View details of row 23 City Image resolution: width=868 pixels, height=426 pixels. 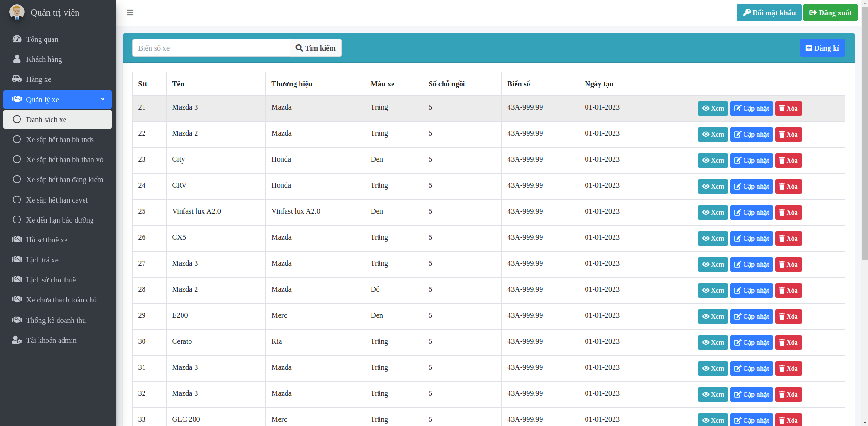[712, 160]
